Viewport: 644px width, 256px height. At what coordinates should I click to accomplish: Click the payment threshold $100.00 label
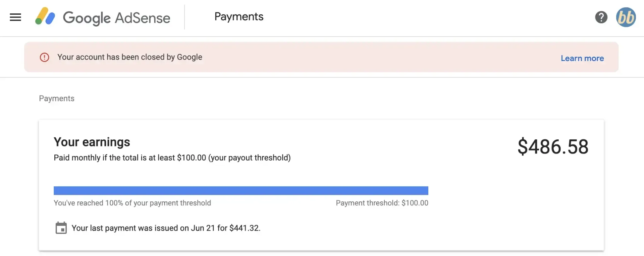point(382,203)
